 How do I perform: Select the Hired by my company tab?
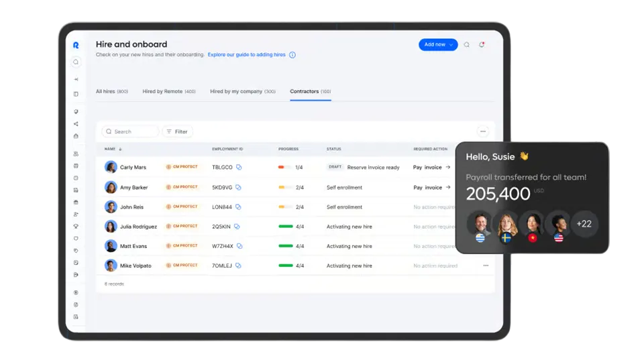[x=242, y=91]
